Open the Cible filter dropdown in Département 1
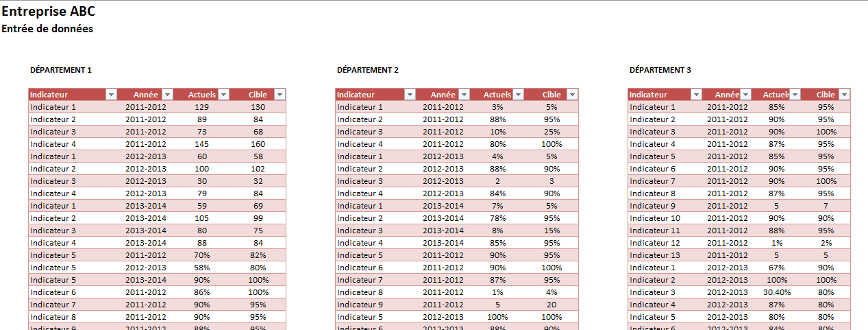 tap(279, 95)
